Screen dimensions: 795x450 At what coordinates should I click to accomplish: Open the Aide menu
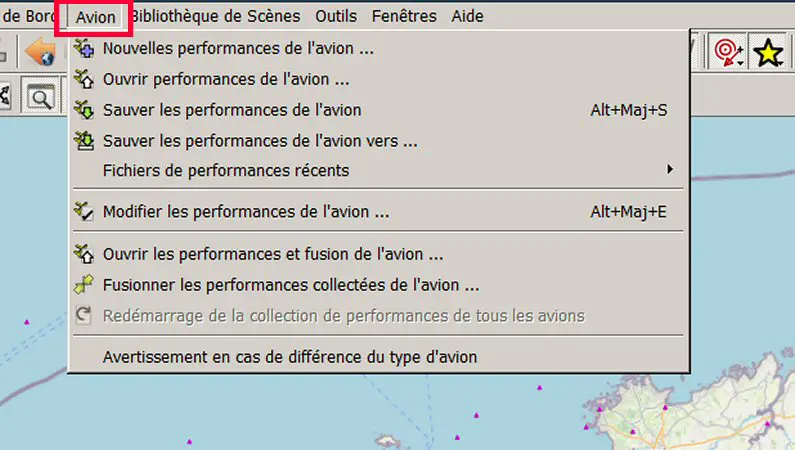coord(467,16)
